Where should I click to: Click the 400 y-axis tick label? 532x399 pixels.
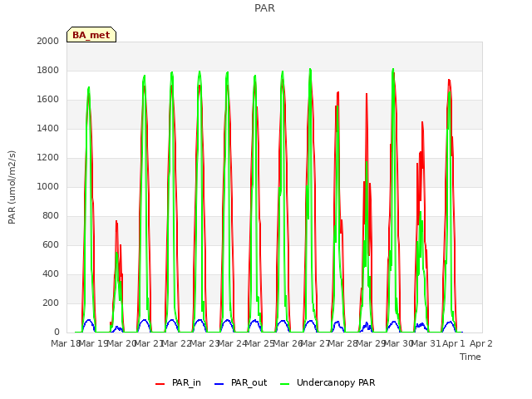tap(51, 273)
